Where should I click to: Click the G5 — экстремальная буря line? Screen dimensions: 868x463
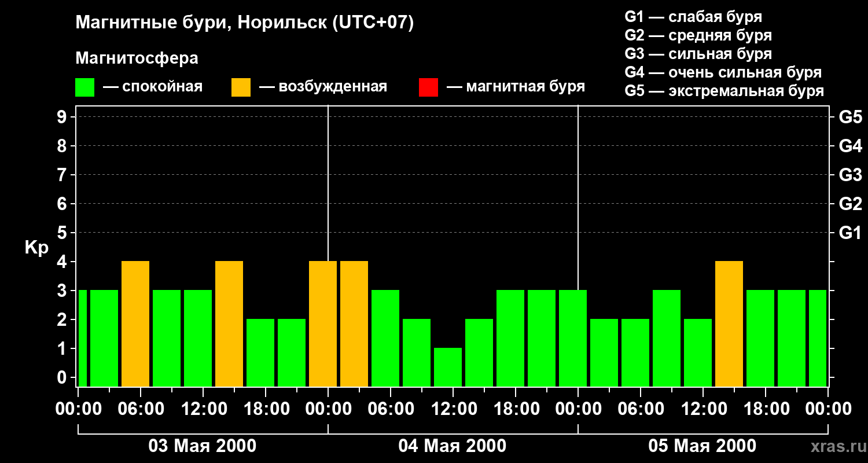pyautogui.click(x=724, y=91)
